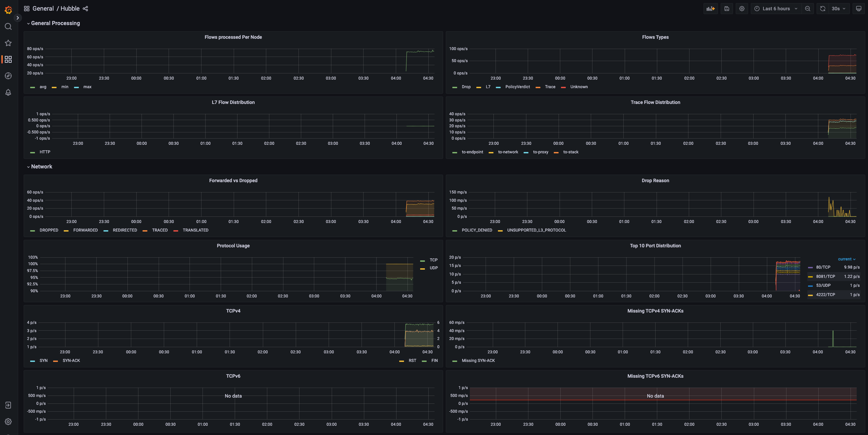
Task: Share the Hubble dashboard
Action: pyautogui.click(x=85, y=9)
